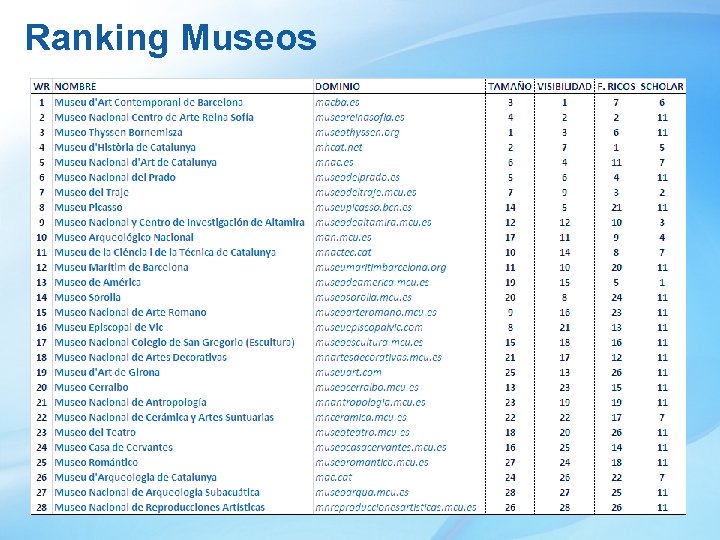The image size is (720, 540).
Task: Click Museo Arqueológico Nacional name
Action: coord(124,237)
